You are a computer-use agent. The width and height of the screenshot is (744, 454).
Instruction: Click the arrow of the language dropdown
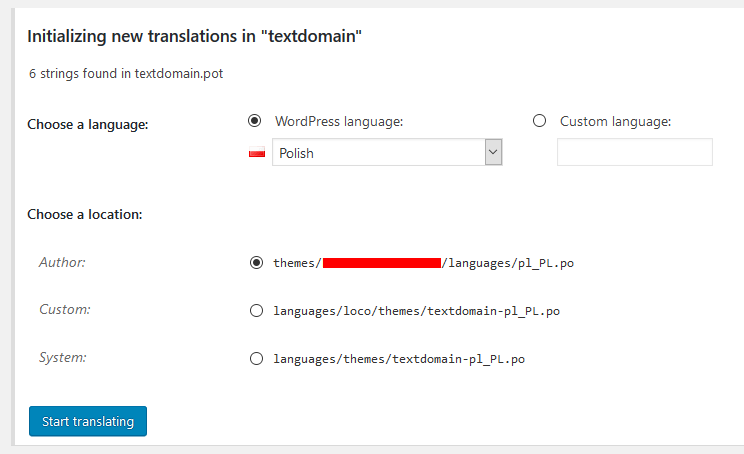(x=492, y=152)
